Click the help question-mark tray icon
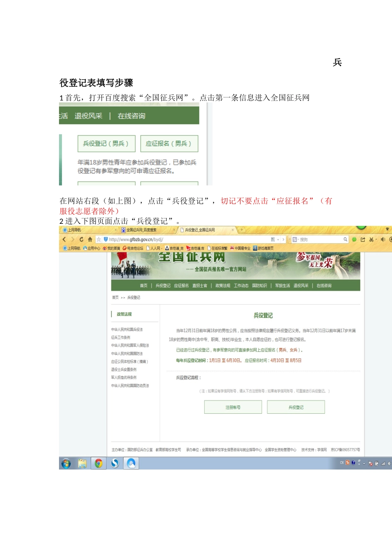Image resolution: width=392 pixels, height=555 pixels. [x=353, y=463]
